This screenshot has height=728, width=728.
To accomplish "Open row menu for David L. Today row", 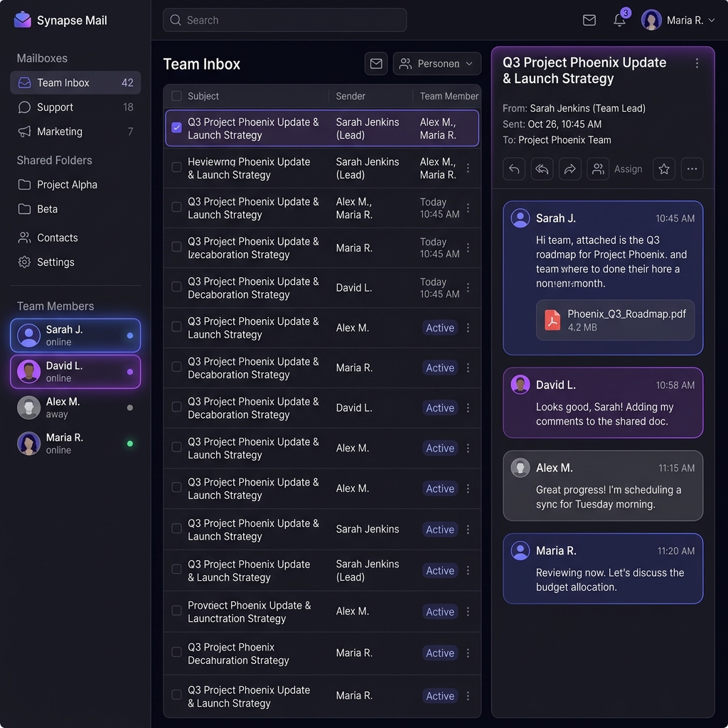I will (x=468, y=288).
